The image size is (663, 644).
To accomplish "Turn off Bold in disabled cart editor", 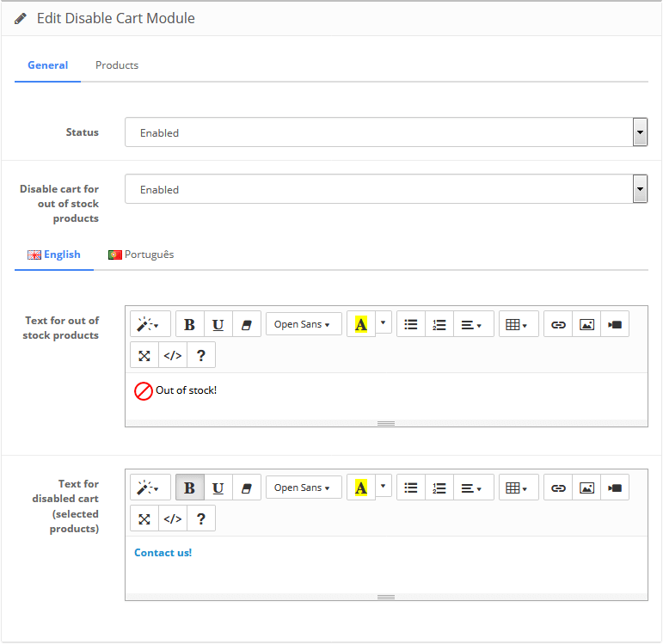I will pos(190,488).
